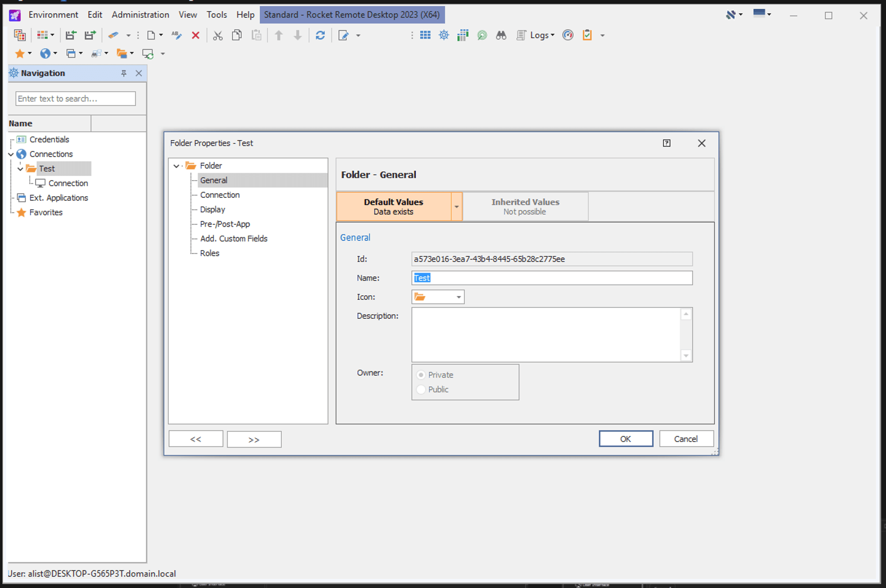This screenshot has width=886, height=588.
Task: Click the >> next page button
Action: [254, 440]
